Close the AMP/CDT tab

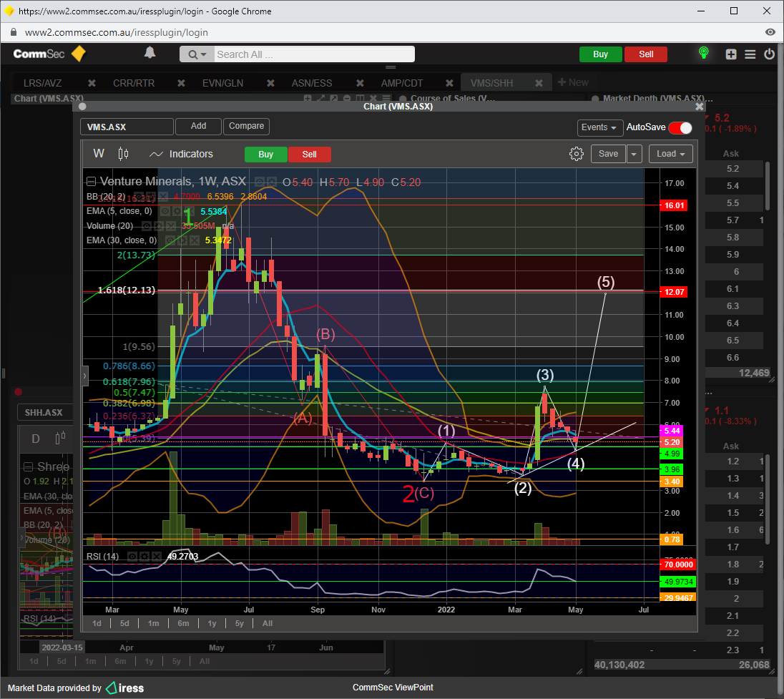[449, 83]
